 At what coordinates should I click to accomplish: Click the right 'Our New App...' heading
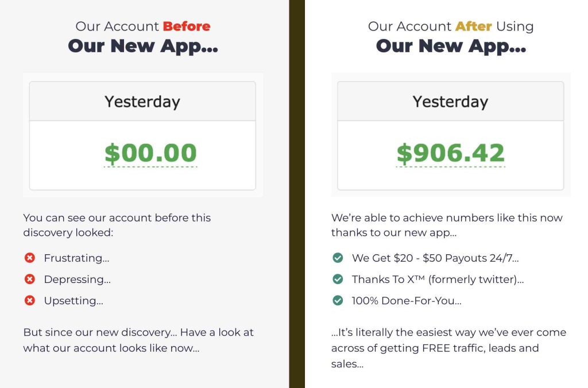point(451,46)
